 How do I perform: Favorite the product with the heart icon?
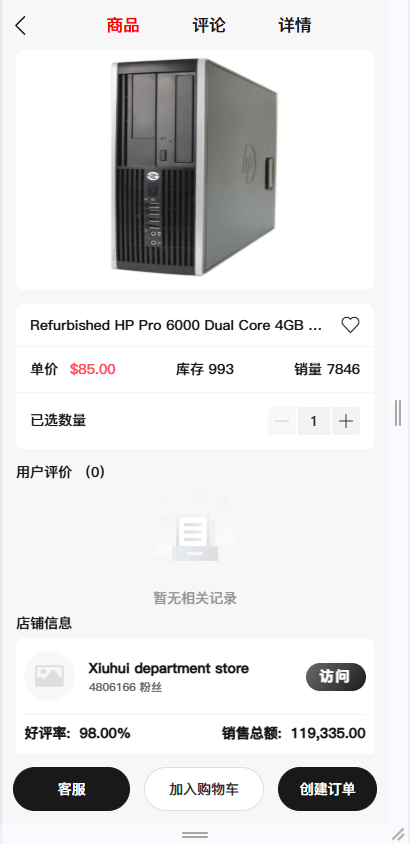(350, 325)
